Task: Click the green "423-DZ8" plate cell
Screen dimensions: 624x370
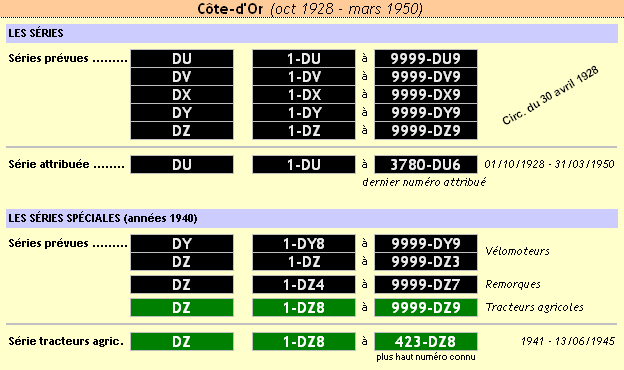Action: point(425,341)
